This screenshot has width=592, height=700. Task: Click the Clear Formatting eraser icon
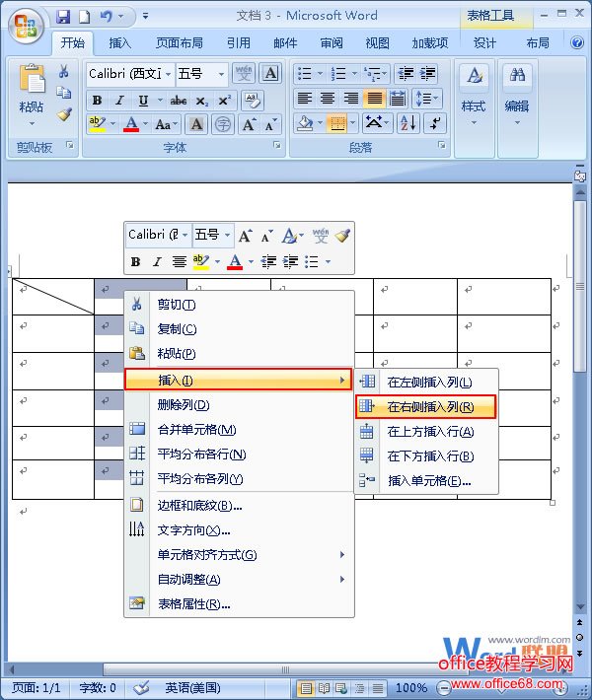(x=252, y=100)
